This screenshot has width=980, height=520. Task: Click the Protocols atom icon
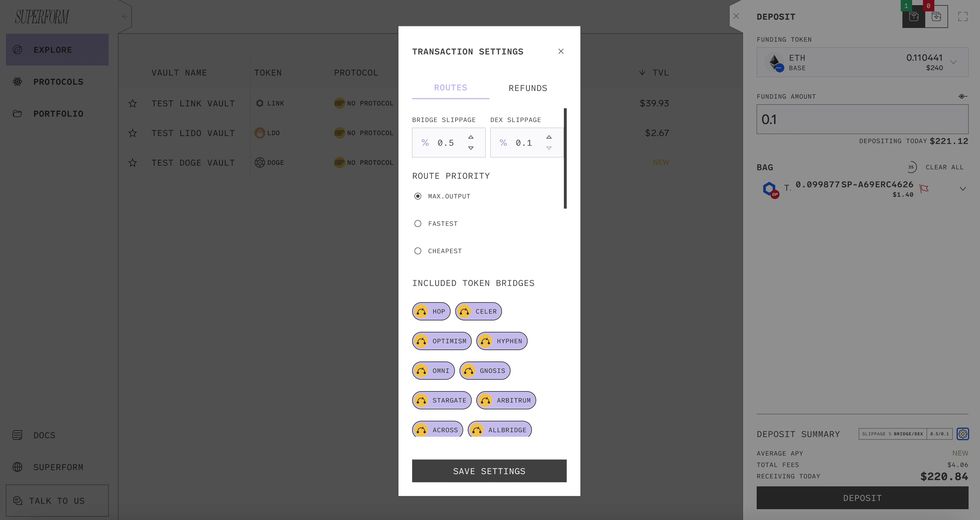tap(17, 82)
